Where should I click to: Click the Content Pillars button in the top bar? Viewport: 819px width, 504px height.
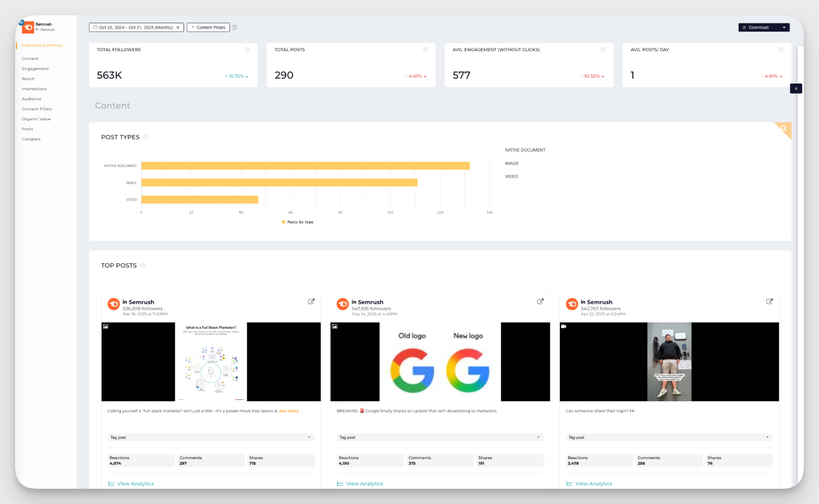[208, 27]
